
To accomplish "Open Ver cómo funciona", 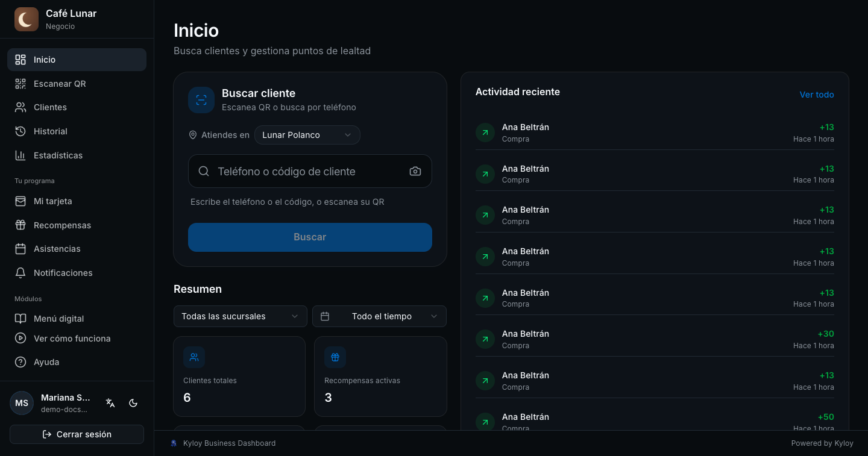I will click(77, 339).
